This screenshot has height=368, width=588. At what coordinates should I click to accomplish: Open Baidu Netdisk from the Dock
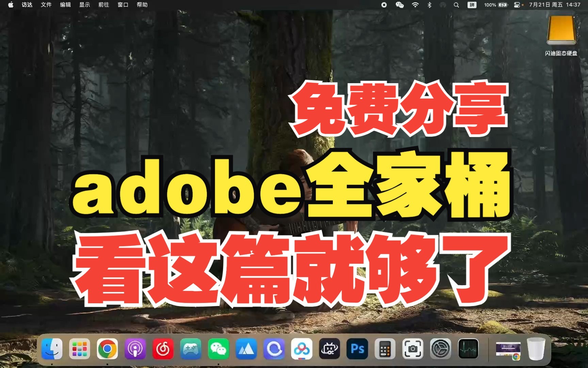point(302,349)
